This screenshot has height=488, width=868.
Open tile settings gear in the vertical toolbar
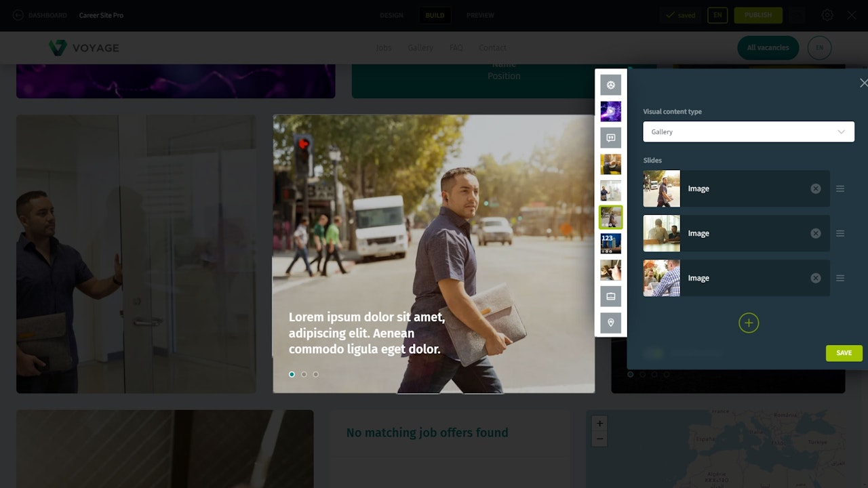pyautogui.click(x=611, y=85)
